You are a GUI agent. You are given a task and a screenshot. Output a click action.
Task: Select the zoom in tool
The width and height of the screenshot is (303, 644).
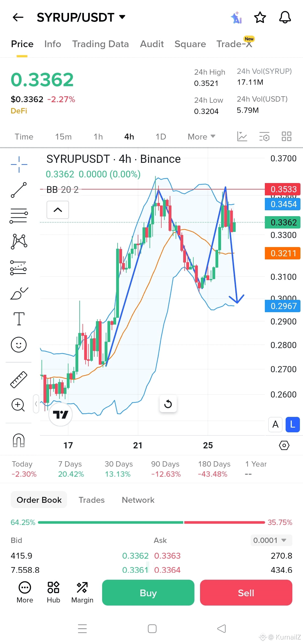[18, 405]
